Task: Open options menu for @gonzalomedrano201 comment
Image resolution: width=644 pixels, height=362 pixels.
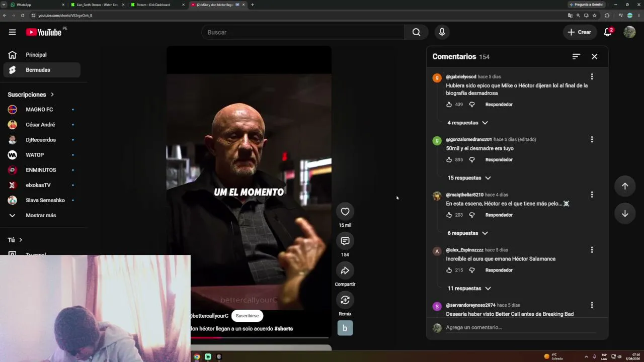Action: (592, 139)
